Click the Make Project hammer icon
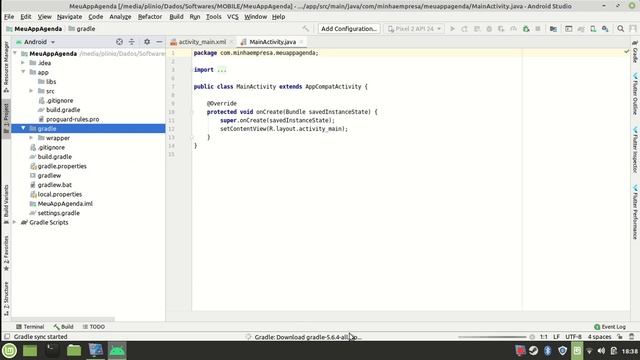This screenshot has height=360, width=640. 305,29
